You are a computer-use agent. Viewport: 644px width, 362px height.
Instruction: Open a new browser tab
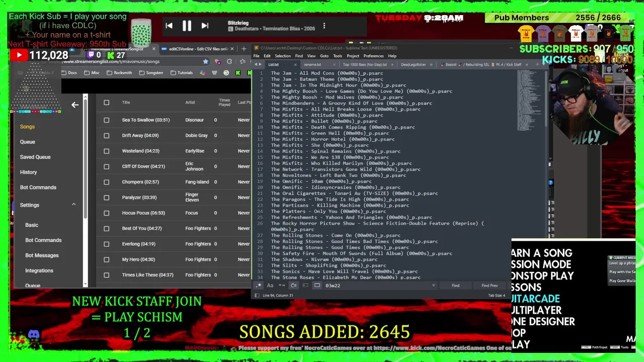pyautogui.click(x=244, y=49)
